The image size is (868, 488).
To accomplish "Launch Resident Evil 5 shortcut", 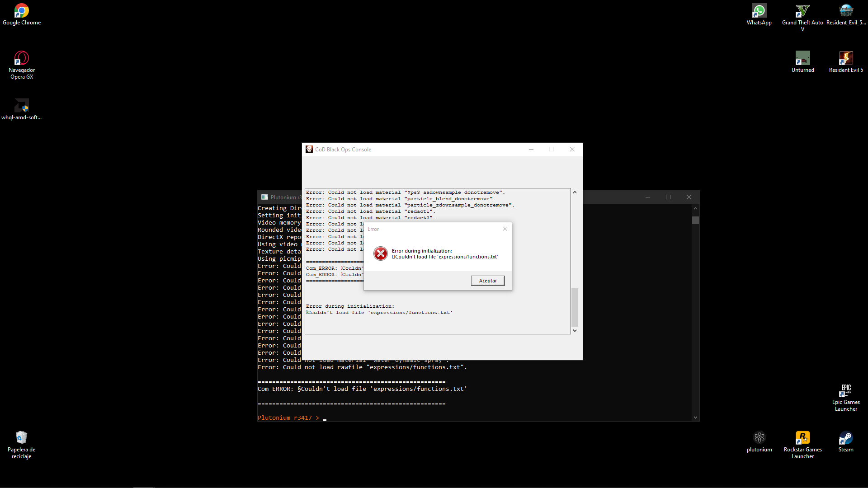I will pyautogui.click(x=846, y=62).
